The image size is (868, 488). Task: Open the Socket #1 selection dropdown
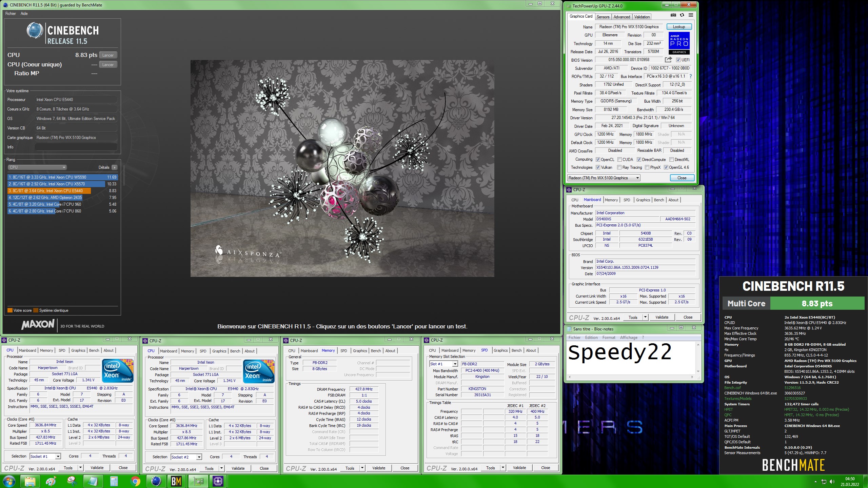click(45, 456)
